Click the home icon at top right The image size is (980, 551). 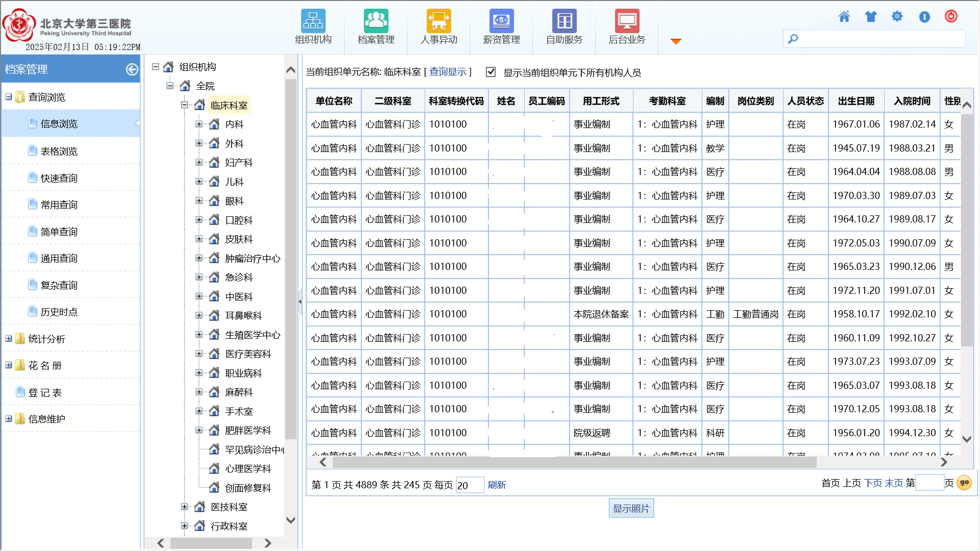click(x=844, y=17)
